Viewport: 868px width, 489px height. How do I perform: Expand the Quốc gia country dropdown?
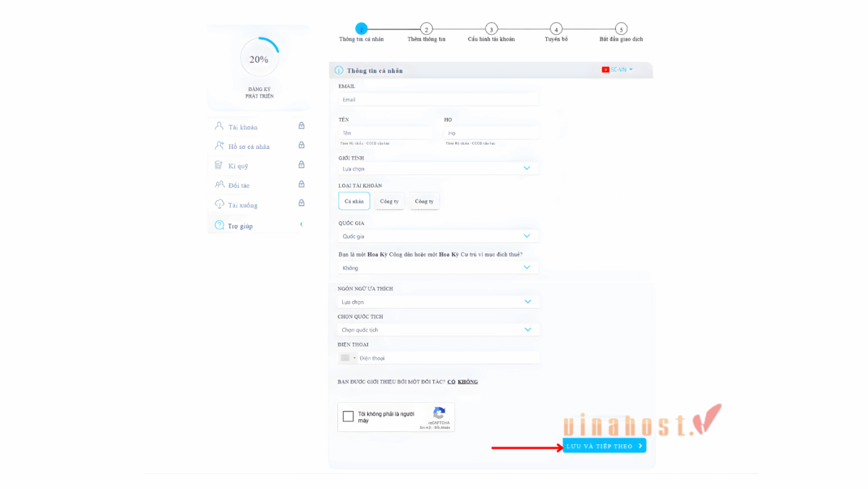438,236
